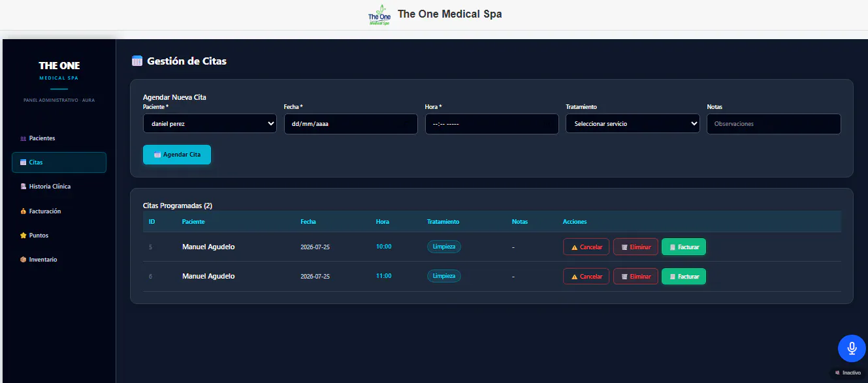Click the calendar icon beside Citas
The width and height of the screenshot is (868, 383).
(x=24, y=162)
